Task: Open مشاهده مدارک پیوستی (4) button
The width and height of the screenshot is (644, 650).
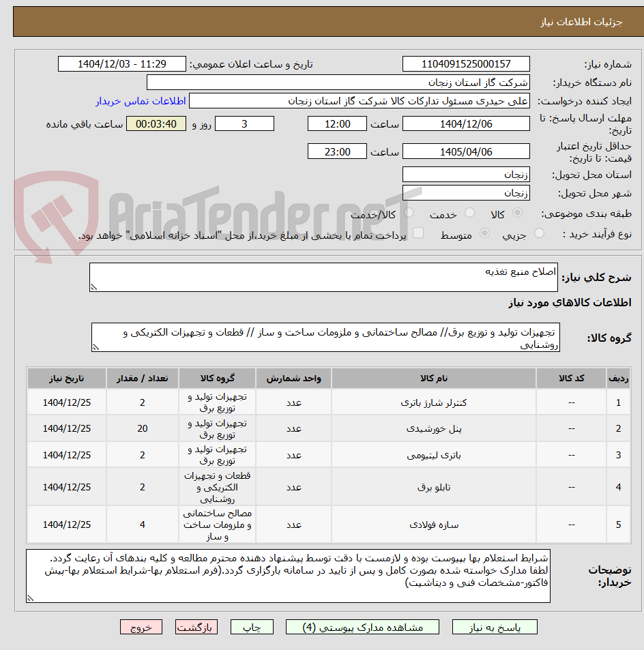Action: [x=362, y=627]
